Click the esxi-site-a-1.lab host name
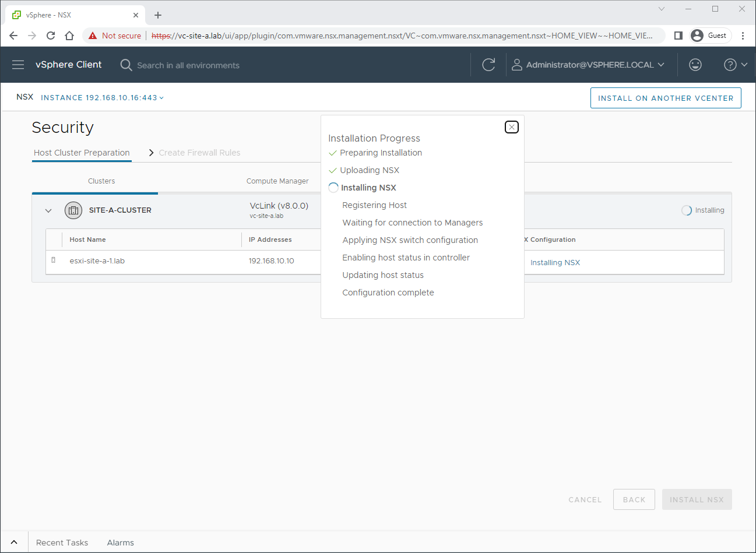This screenshot has height=553, width=756. coord(97,260)
